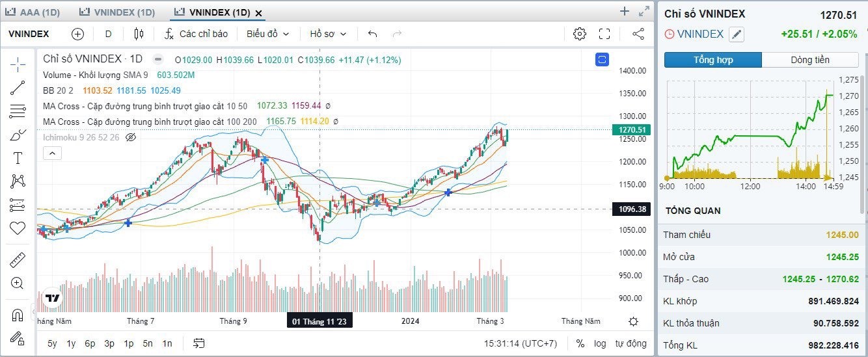The width and height of the screenshot is (868, 357).
Task: Add a new chart tab
Action: (624, 11)
